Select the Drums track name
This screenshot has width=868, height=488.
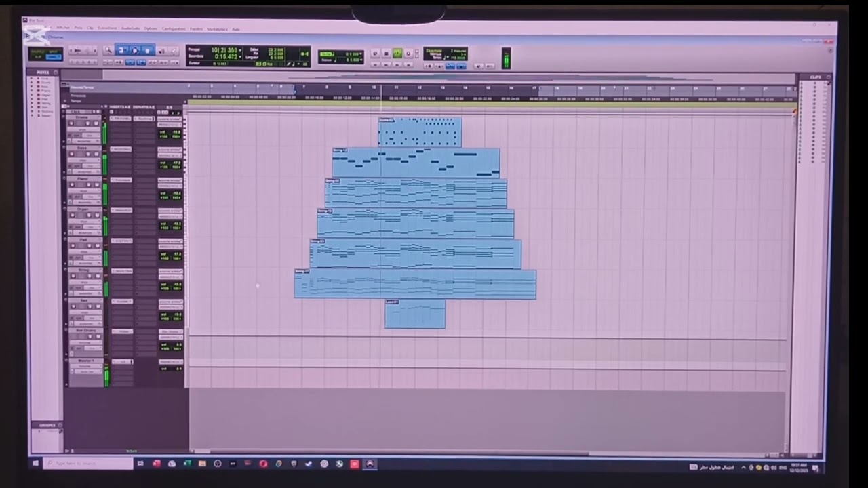(x=82, y=117)
